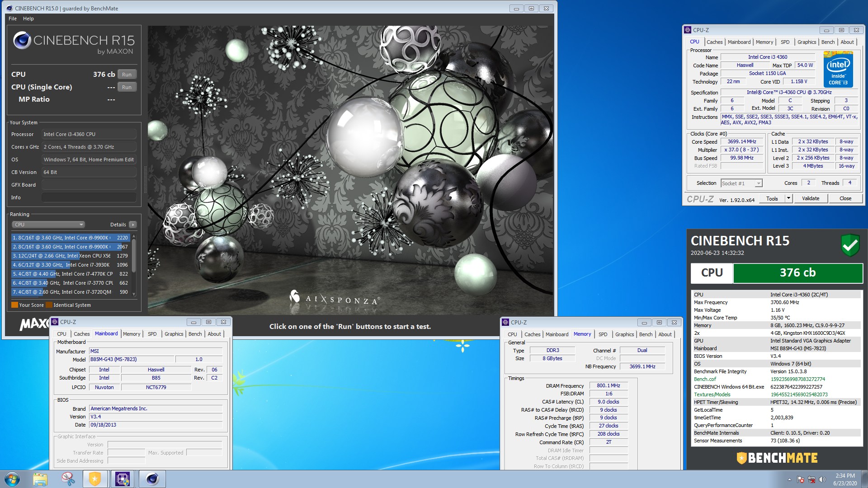Open the CPU tab in the Mainboard CPU-Z window
The width and height of the screenshot is (868, 488).
click(x=61, y=334)
